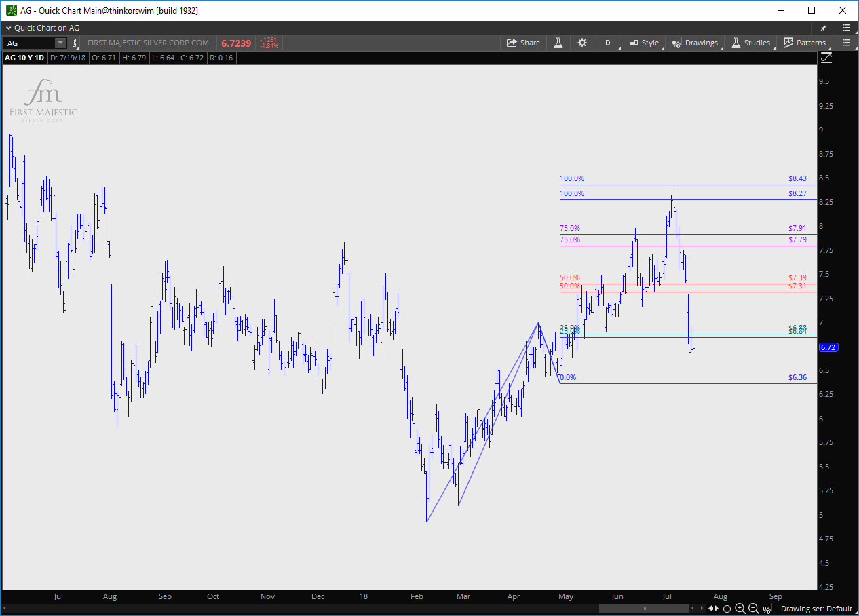Image resolution: width=859 pixels, height=616 pixels.
Task: Click the $7.91 retracement price label
Action: (797, 228)
